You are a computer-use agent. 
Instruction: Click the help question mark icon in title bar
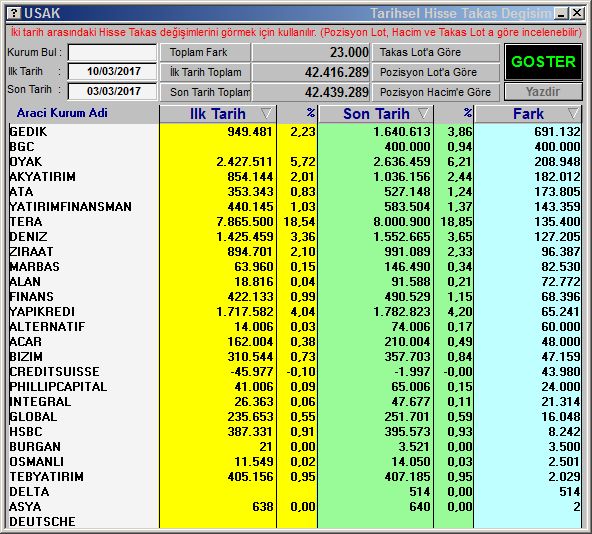[x=14, y=13]
